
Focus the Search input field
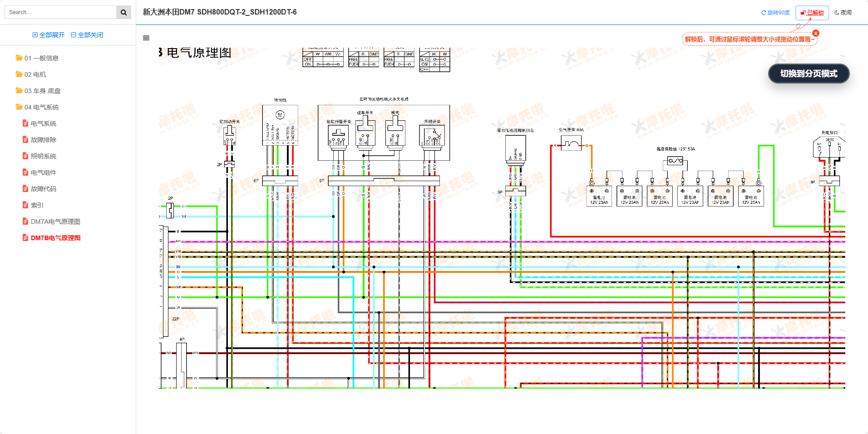pos(61,12)
